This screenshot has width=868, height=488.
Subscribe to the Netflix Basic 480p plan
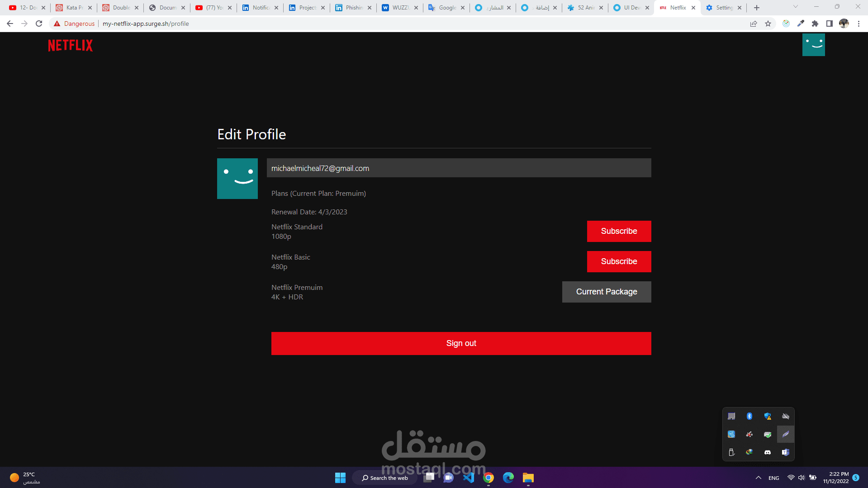point(619,261)
